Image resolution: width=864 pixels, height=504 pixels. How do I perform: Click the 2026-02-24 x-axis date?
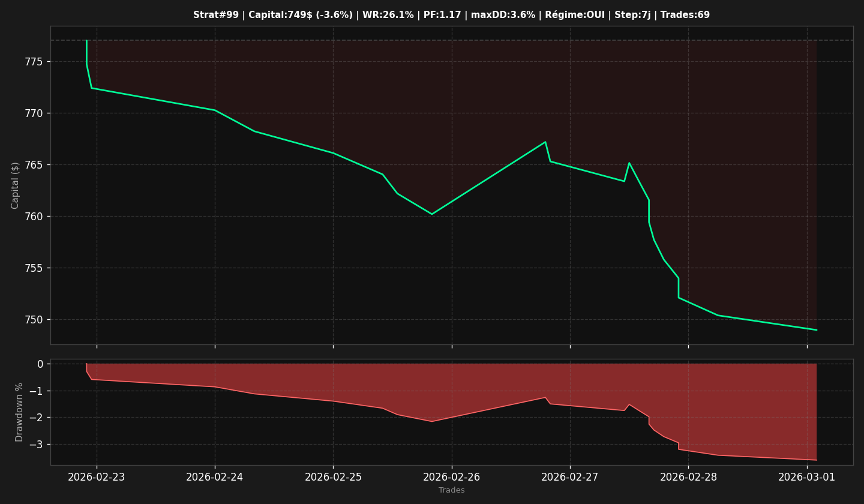215,478
